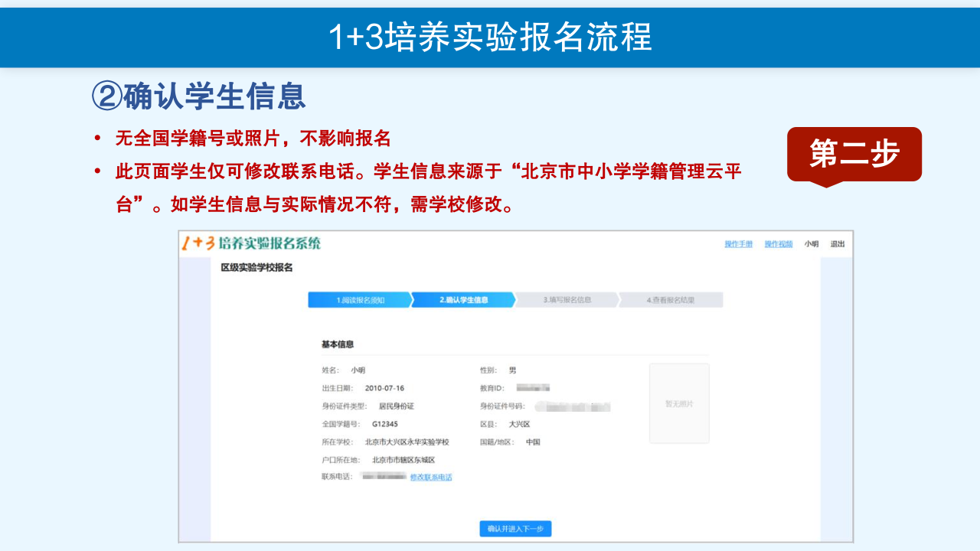Click the blurred 教育ID value
Screen dimensions: 980x551
coord(533,388)
